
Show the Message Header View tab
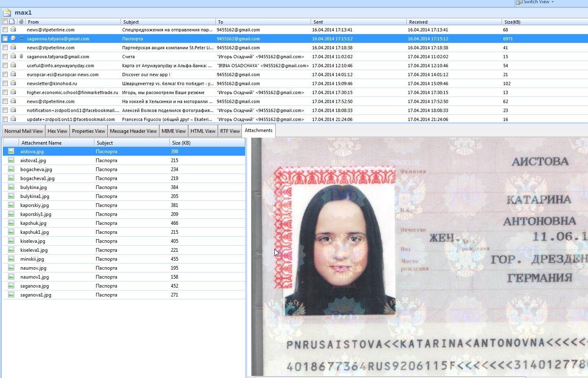point(133,131)
